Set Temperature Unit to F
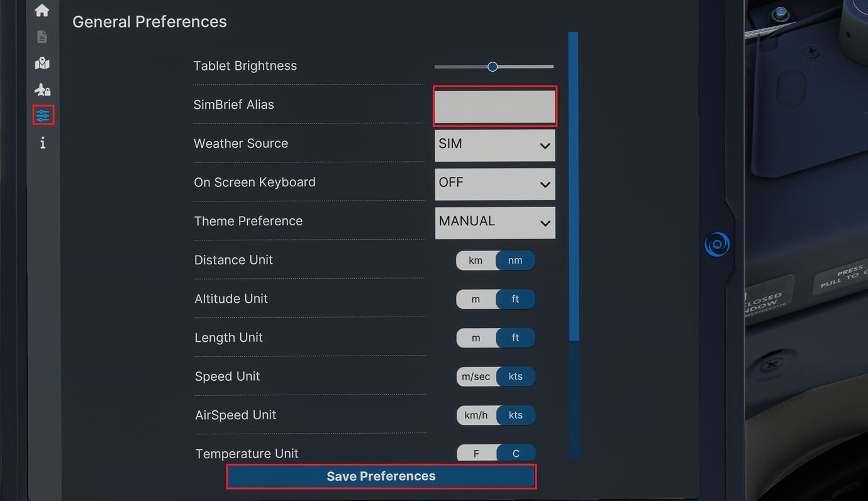Viewport: 868px width, 501px height. [x=476, y=454]
